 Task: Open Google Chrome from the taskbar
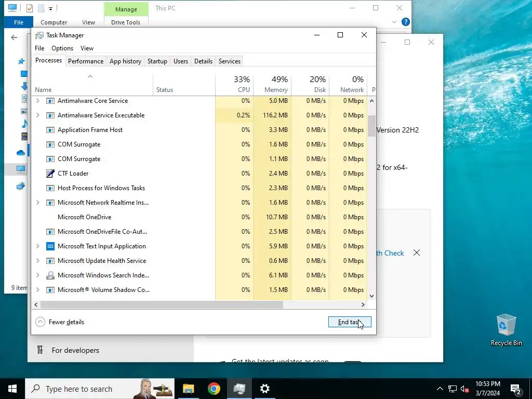point(214,389)
